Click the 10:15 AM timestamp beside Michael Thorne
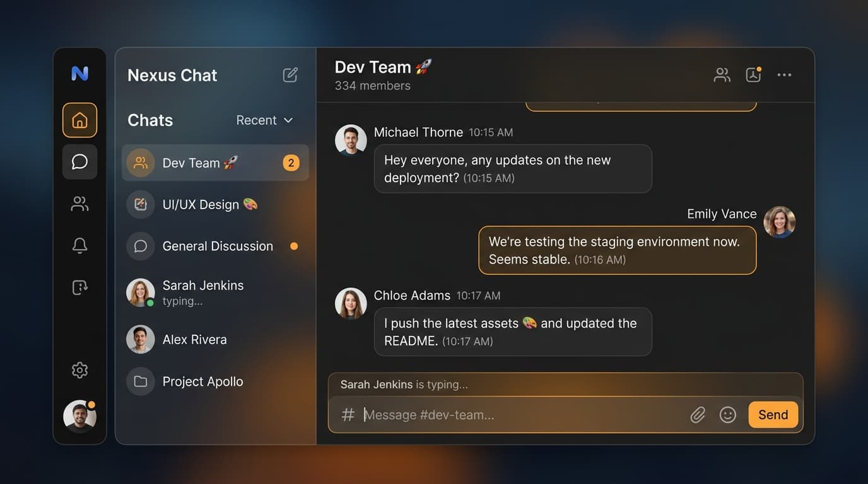The width and height of the screenshot is (868, 484). tap(491, 132)
